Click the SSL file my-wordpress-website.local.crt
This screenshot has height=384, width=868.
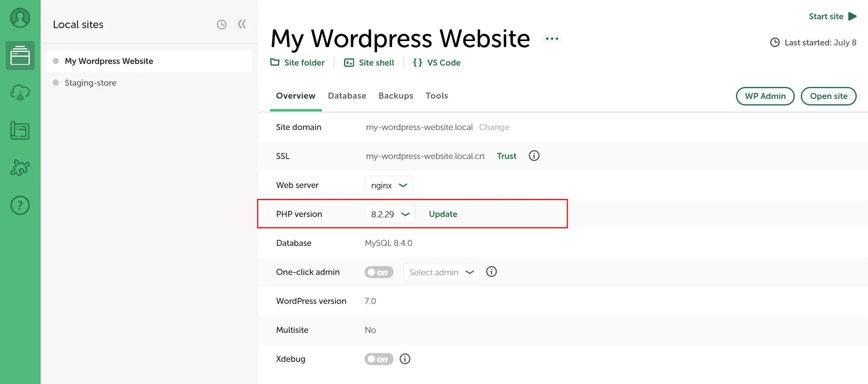425,156
